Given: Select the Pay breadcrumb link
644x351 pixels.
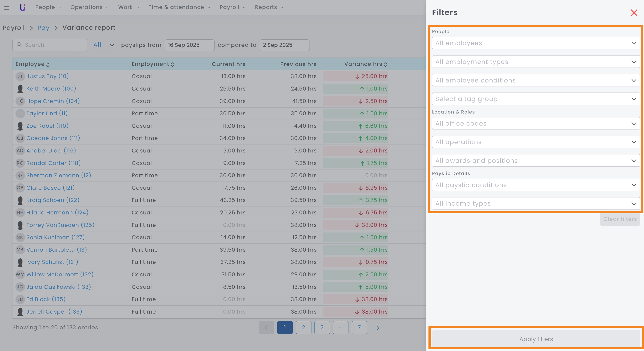Looking at the screenshot, I should point(43,28).
